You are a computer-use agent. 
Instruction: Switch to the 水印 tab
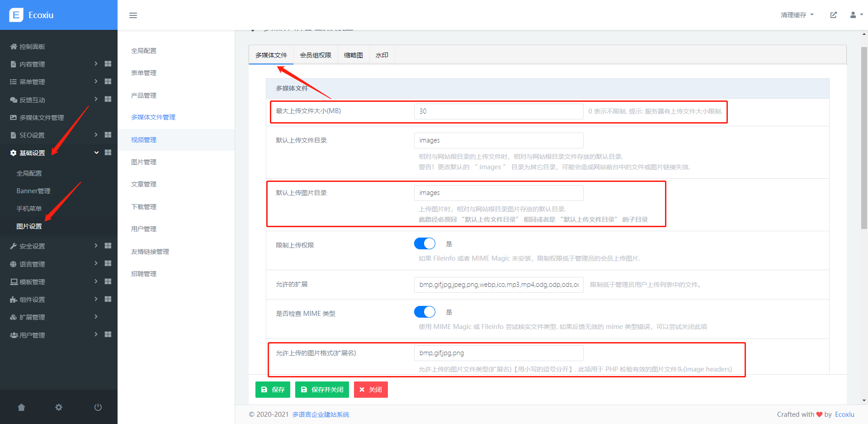click(x=382, y=55)
